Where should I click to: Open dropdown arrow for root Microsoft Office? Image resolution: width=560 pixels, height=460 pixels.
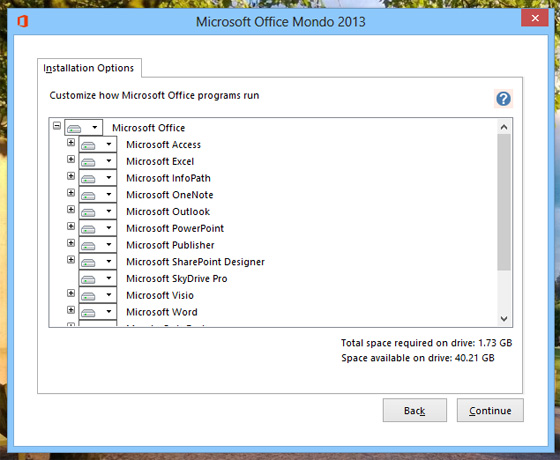[95, 127]
